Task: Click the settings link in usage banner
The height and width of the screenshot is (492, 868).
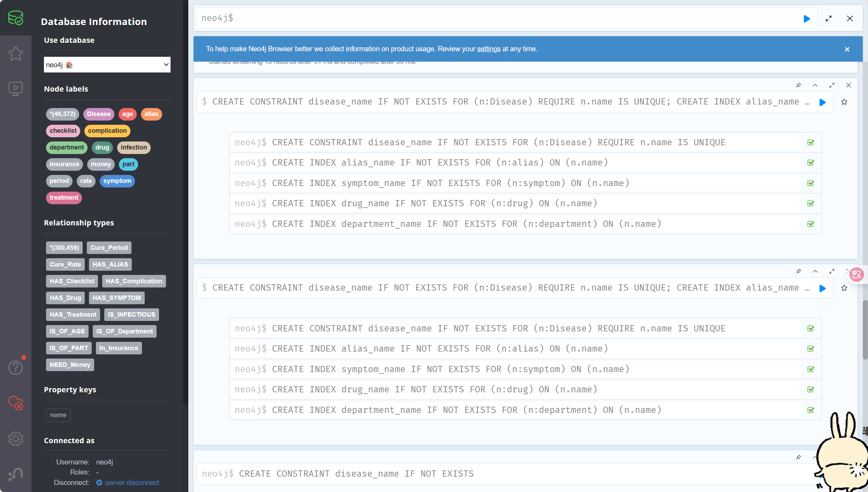Action: pos(488,49)
